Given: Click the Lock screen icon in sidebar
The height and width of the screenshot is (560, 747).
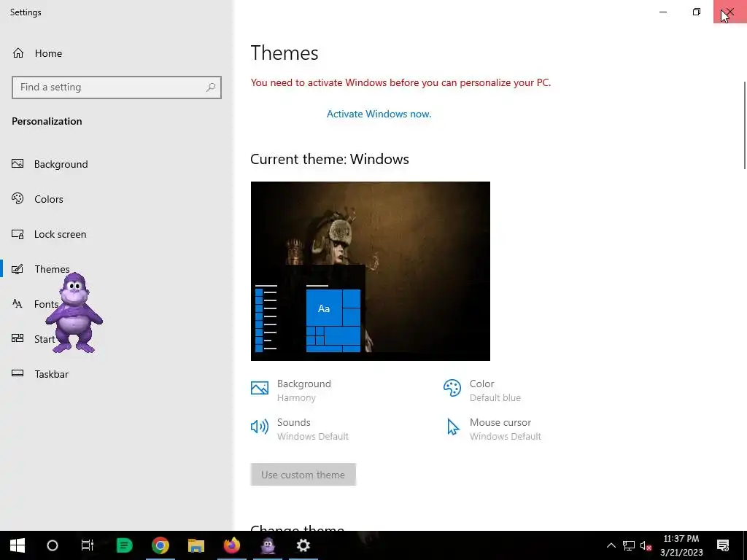Looking at the screenshot, I should [x=18, y=234].
